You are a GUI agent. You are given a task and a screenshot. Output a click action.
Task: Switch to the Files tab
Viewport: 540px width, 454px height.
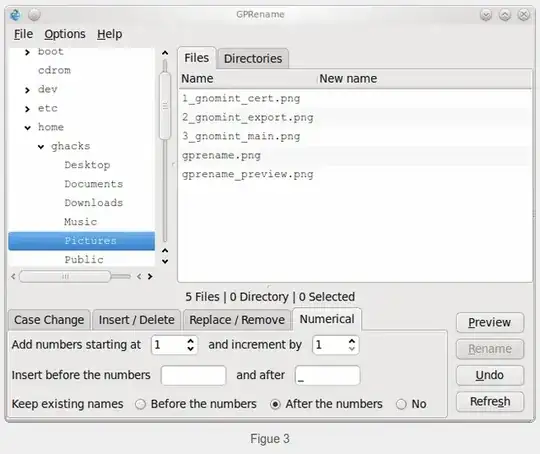click(x=197, y=58)
